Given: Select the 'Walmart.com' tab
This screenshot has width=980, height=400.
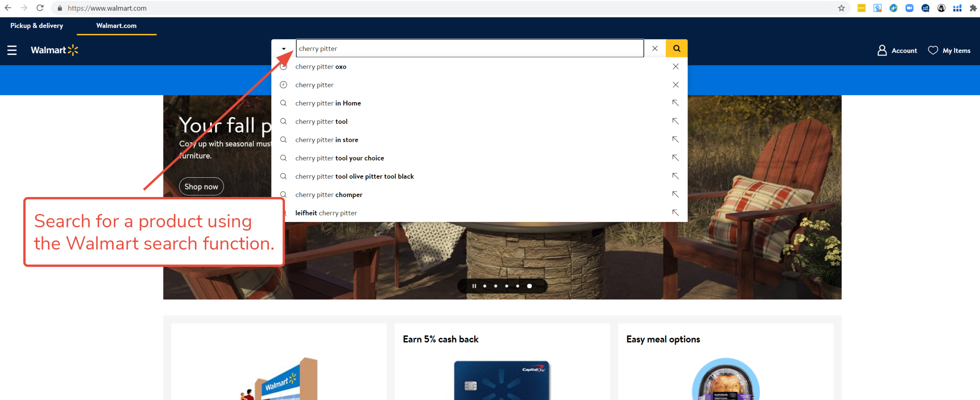Looking at the screenshot, I should tap(116, 26).
